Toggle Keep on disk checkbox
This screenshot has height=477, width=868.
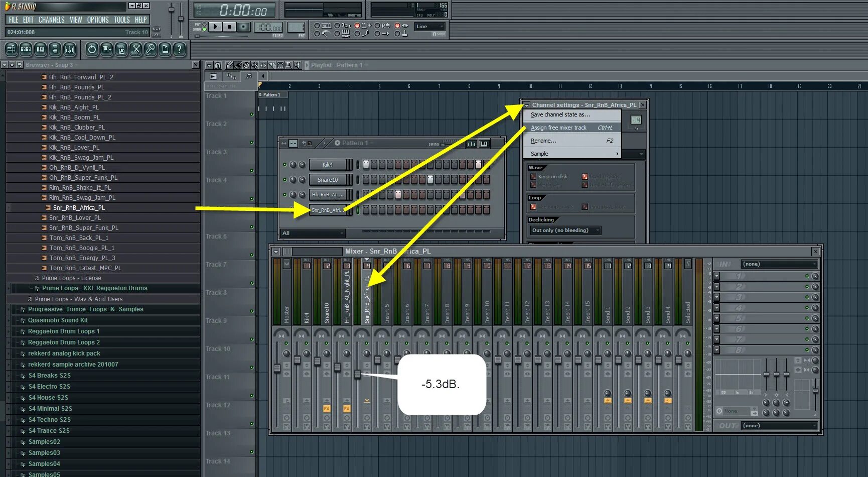coord(533,177)
